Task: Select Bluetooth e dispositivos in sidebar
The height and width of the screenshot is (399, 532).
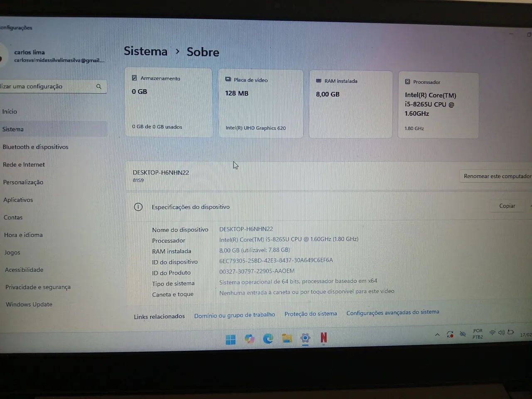Action: click(35, 147)
